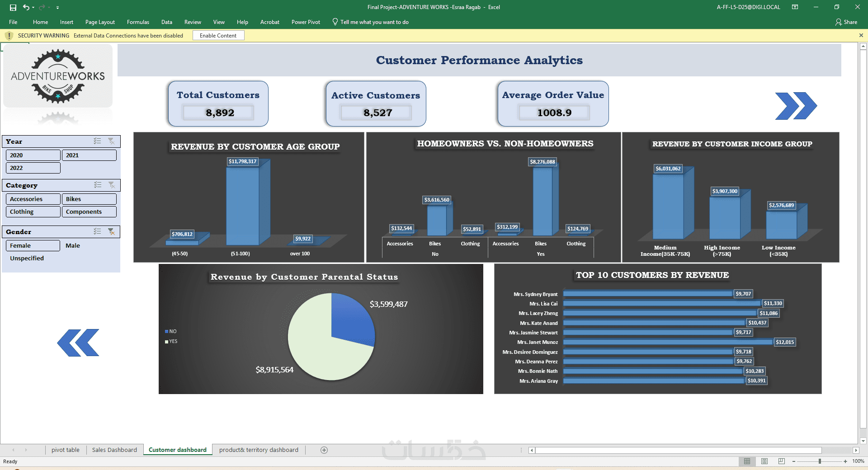The width and height of the screenshot is (868, 470).
Task: Switch to Sales Dashboard sheet tab
Action: [x=114, y=450]
